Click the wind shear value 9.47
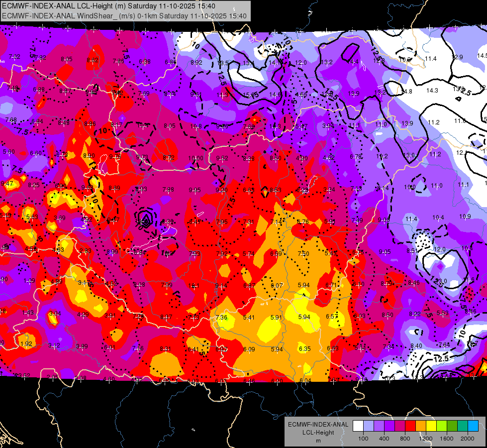 point(7,183)
